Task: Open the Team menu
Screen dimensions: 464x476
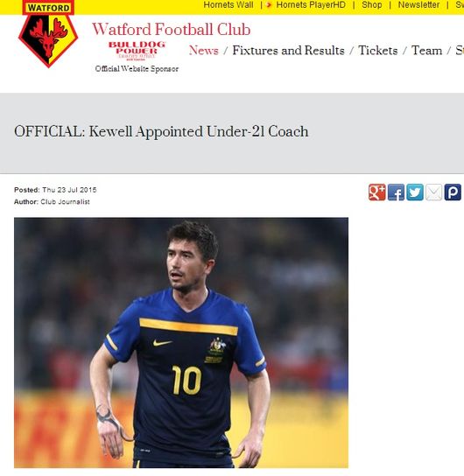Action: coord(426,51)
